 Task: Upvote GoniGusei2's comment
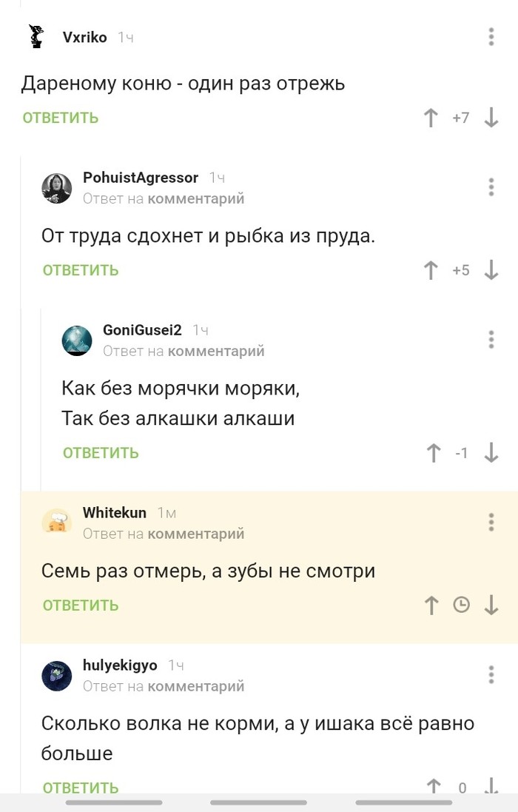click(434, 453)
